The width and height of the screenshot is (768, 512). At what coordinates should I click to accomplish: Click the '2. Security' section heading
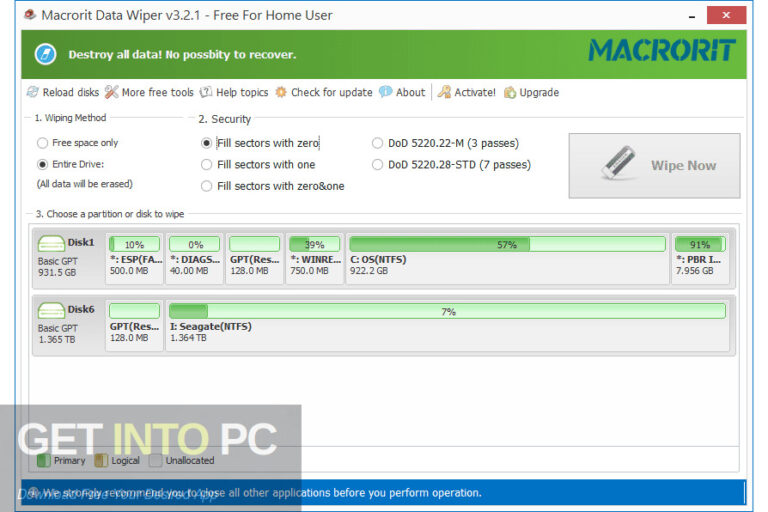click(x=224, y=119)
